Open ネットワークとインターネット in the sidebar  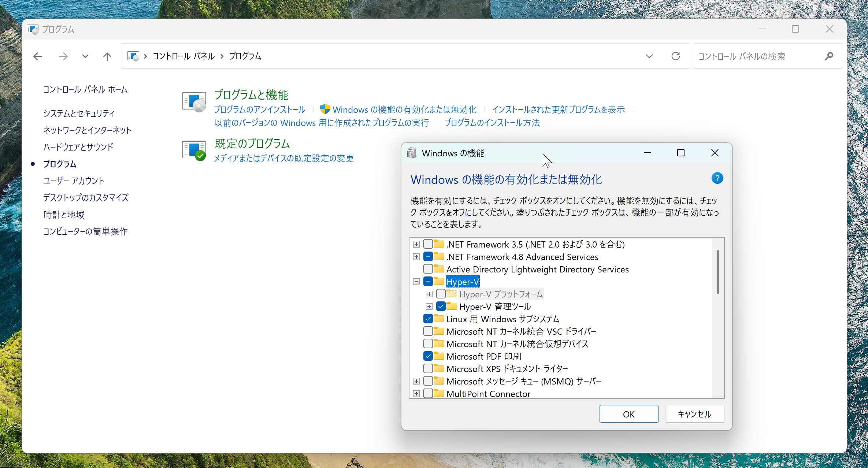[x=87, y=130]
